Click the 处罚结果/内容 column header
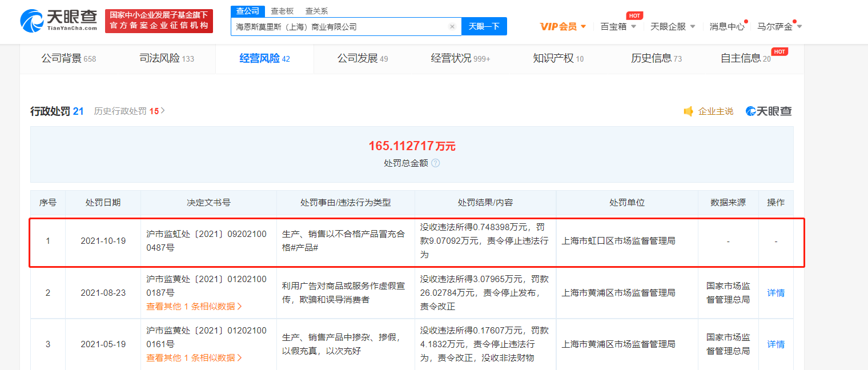The height and width of the screenshot is (370, 868). [x=485, y=203]
